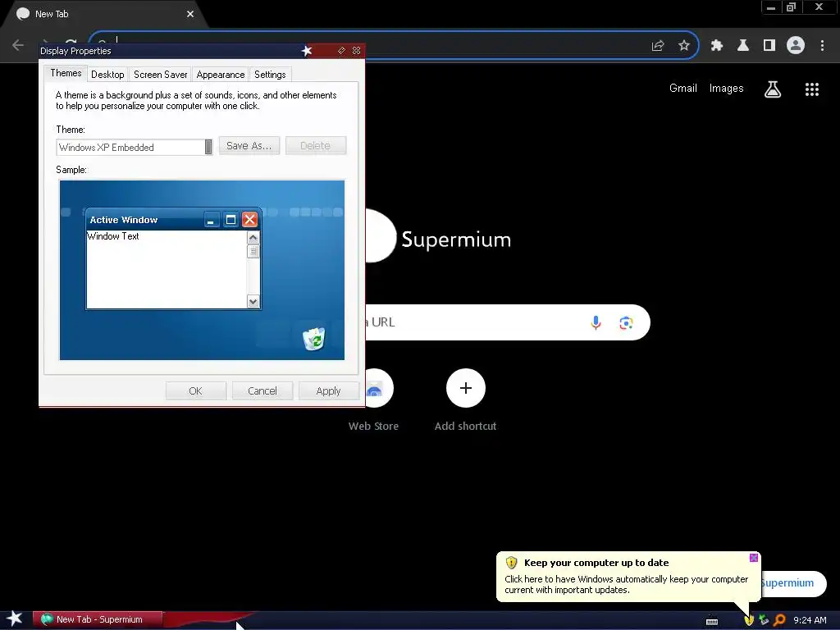840x630 pixels.
Task: Open the Extensions puzzle icon
Action: tap(717, 46)
